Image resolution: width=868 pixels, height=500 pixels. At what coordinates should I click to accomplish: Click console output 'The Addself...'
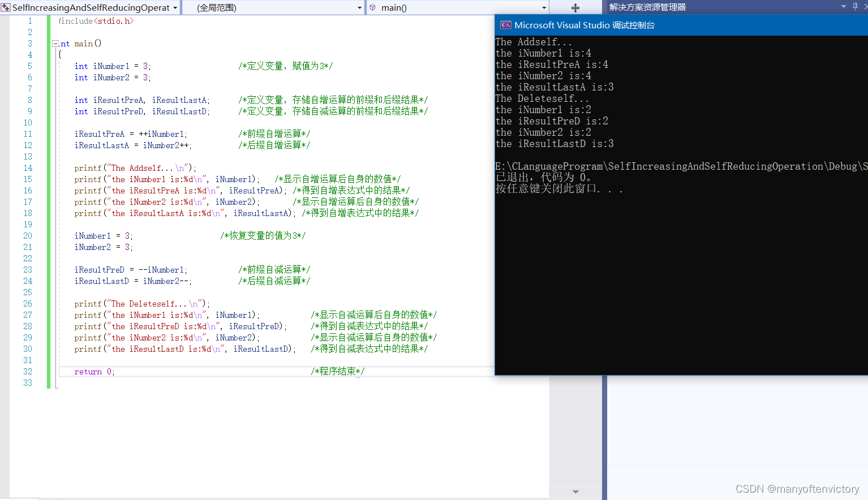(534, 42)
